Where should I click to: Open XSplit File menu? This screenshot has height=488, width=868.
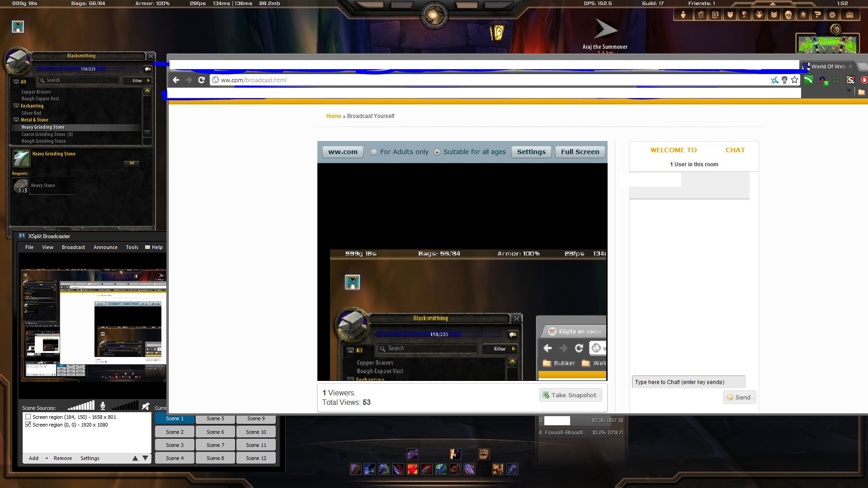[x=29, y=247]
